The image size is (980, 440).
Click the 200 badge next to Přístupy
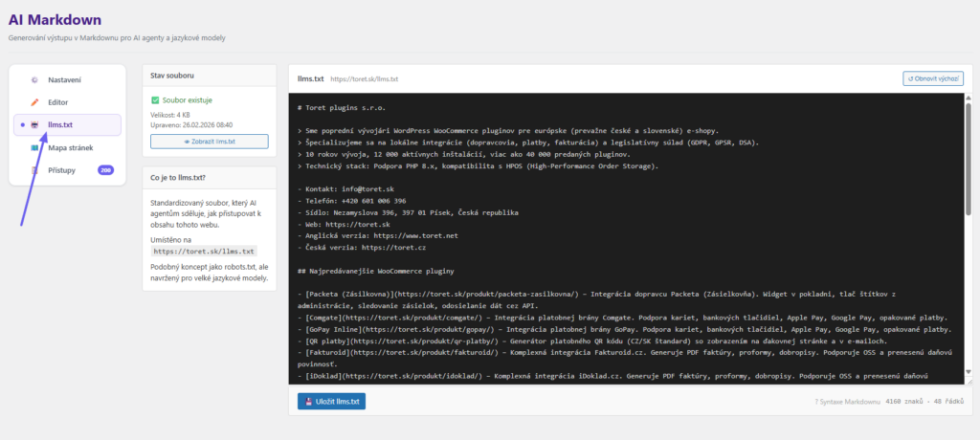(x=105, y=170)
